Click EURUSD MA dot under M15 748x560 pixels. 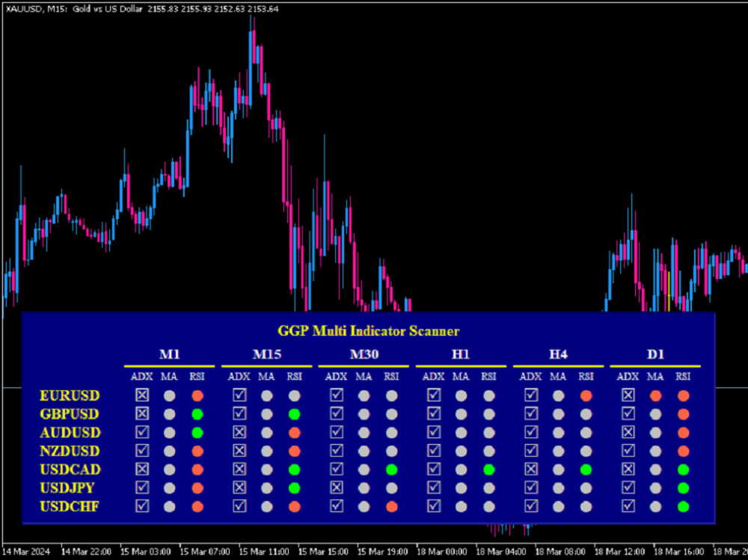(267, 396)
